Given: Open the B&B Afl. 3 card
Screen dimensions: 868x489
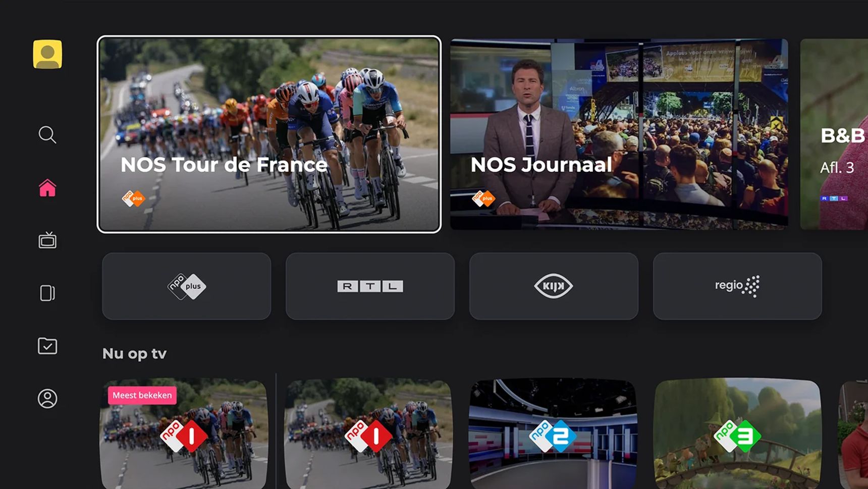Looking at the screenshot, I should pyautogui.click(x=834, y=134).
